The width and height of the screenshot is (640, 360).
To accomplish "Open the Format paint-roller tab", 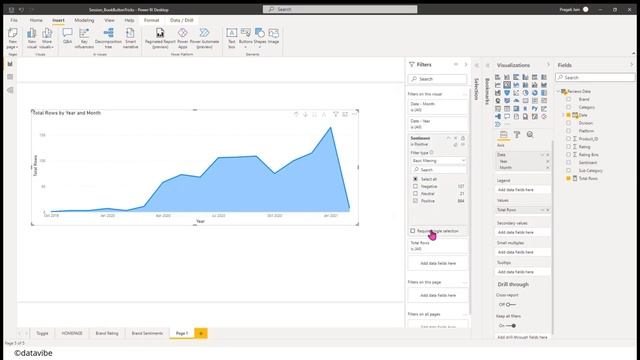I will point(517,135).
